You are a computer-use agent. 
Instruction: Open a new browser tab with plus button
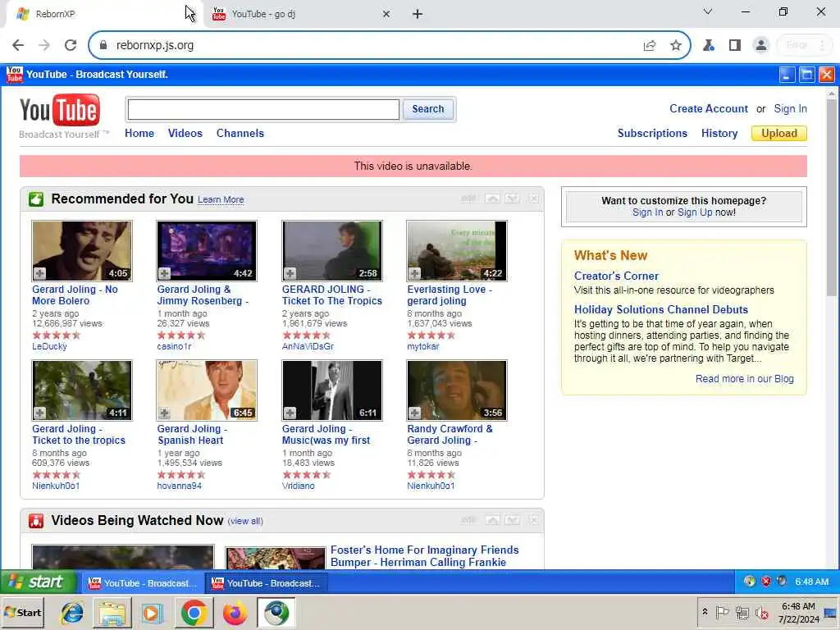418,14
